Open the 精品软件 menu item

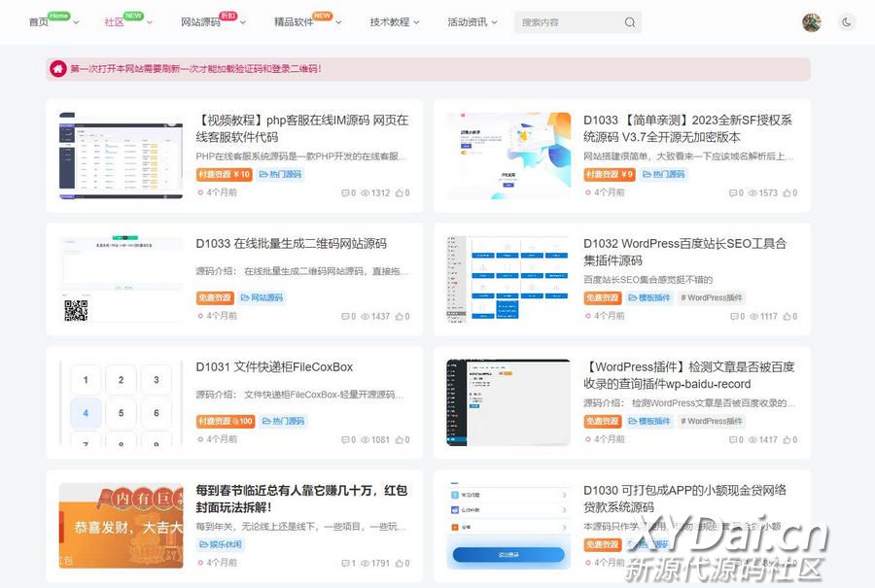pyautogui.click(x=294, y=22)
